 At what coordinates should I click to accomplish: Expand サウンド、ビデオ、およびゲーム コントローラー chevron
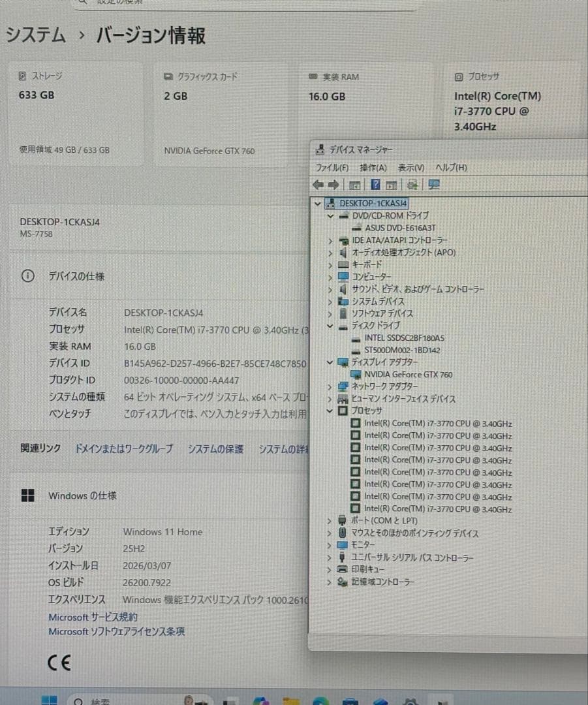330,289
